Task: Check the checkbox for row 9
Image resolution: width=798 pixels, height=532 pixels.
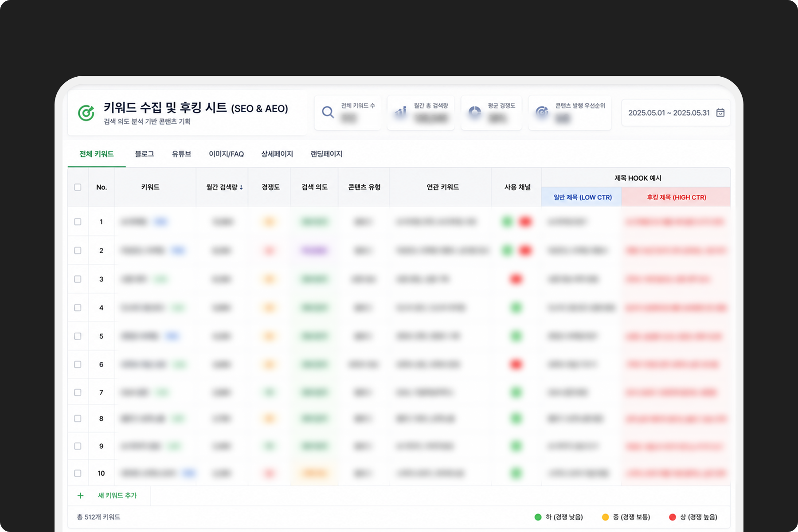Action: pyautogui.click(x=78, y=446)
